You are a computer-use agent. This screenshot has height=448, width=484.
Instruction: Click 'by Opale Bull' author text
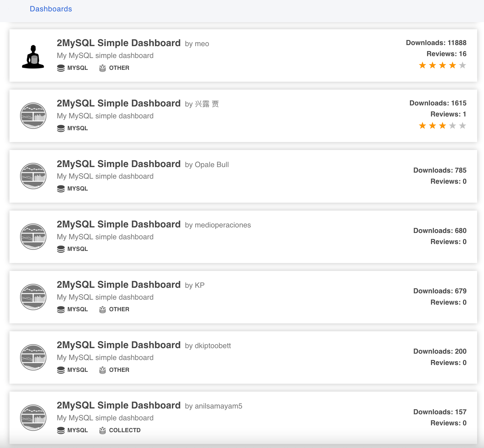[207, 165]
